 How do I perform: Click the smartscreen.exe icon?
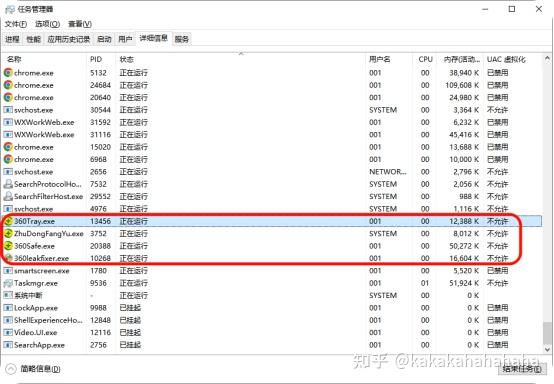(8, 271)
